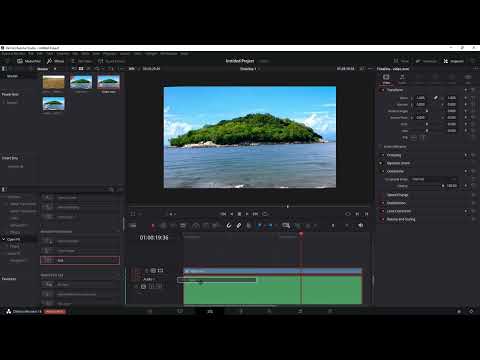Screen dimensions: 480x360
Task: Open the Media Pool panel
Action: pos(29,61)
